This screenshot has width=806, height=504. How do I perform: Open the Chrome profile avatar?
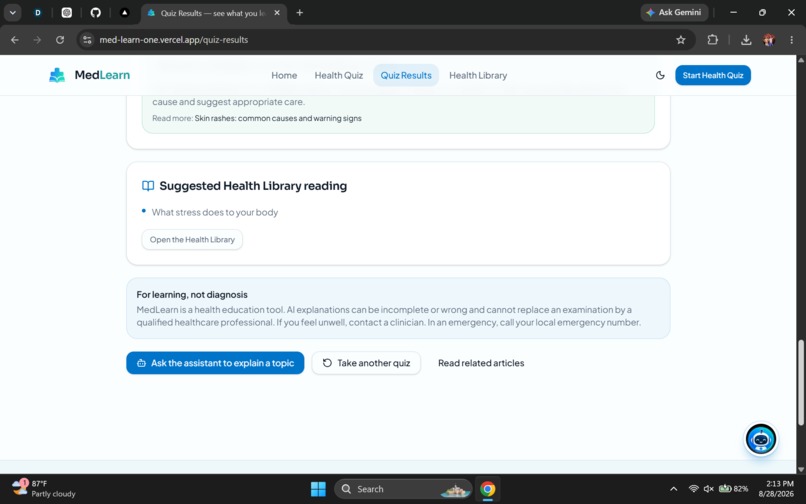point(769,40)
